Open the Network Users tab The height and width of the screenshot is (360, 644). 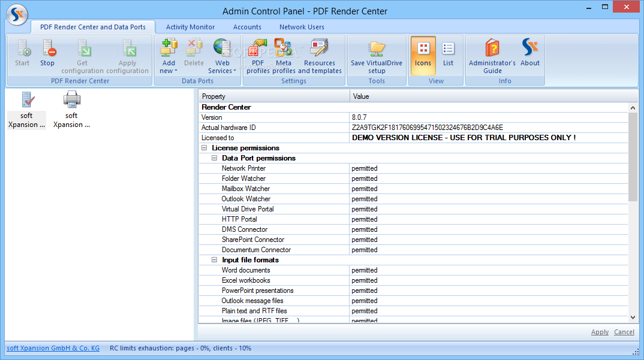(302, 27)
